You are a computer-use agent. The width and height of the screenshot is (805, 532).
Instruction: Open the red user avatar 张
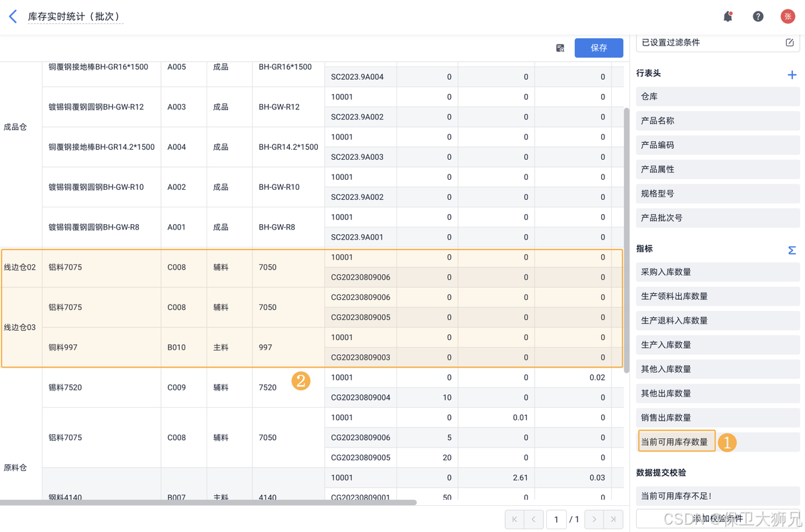(788, 16)
